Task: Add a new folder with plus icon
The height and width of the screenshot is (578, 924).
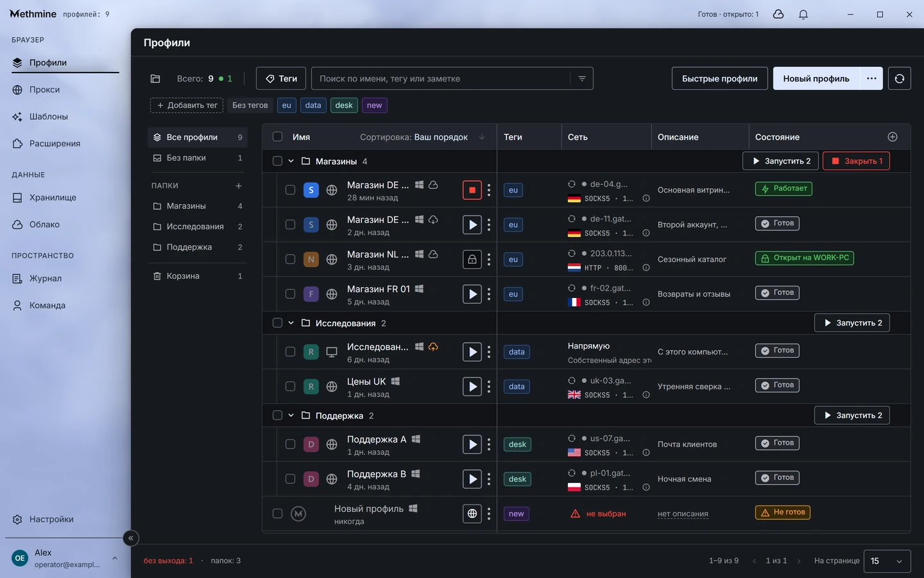Action: click(x=239, y=186)
